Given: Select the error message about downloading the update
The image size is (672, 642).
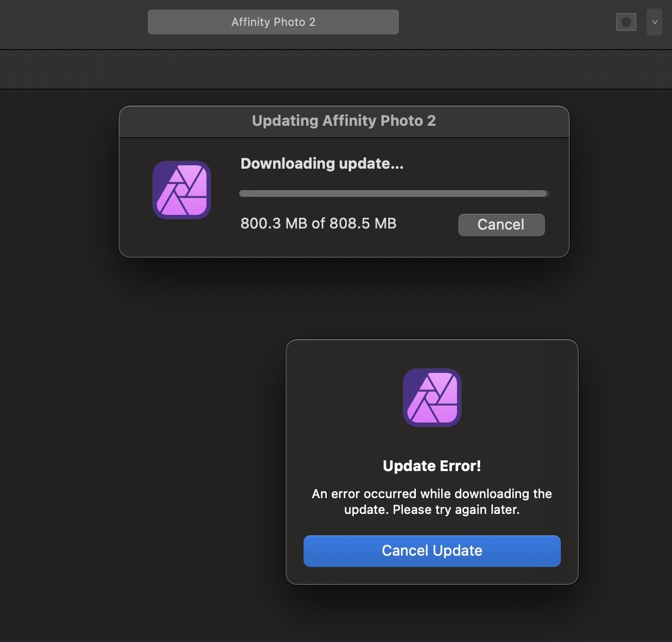Looking at the screenshot, I should (432, 502).
